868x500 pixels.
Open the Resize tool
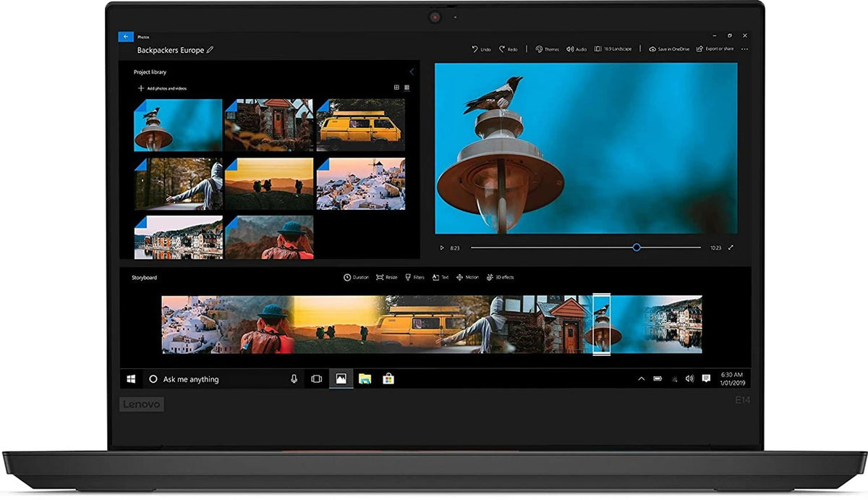tap(387, 277)
